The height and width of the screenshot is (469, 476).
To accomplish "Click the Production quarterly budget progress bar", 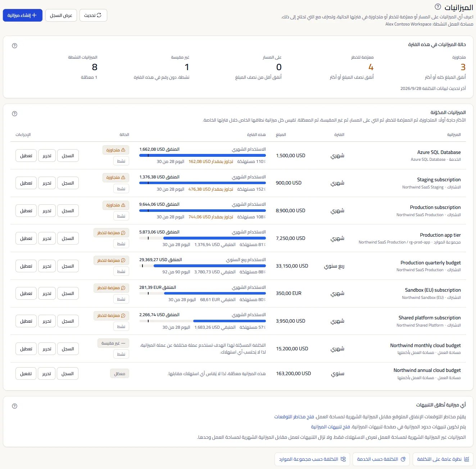I will coord(203,266).
